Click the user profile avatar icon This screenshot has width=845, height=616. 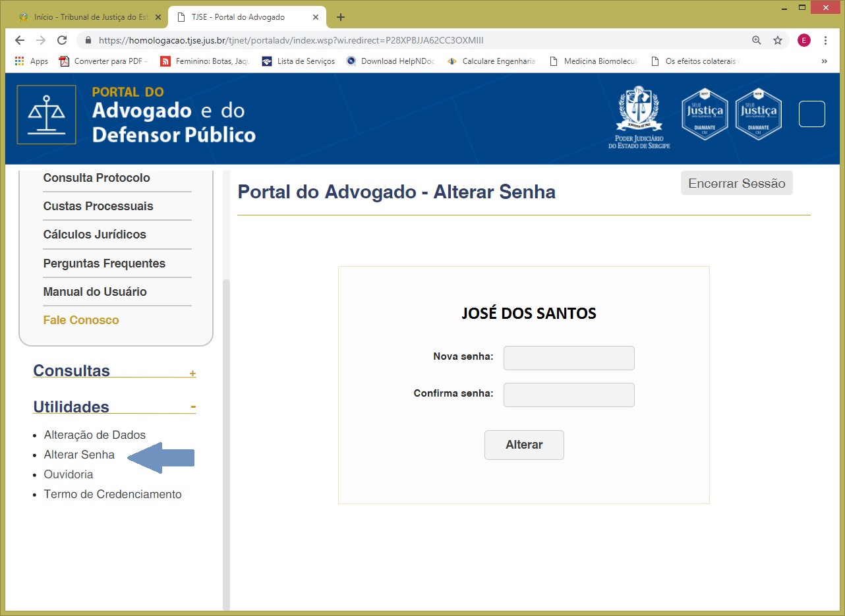click(x=803, y=40)
